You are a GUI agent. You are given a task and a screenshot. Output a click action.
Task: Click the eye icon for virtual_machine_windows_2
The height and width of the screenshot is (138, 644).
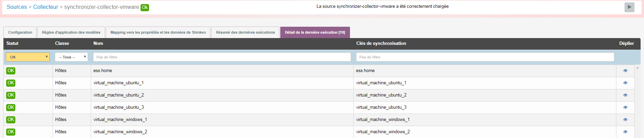tap(625, 132)
